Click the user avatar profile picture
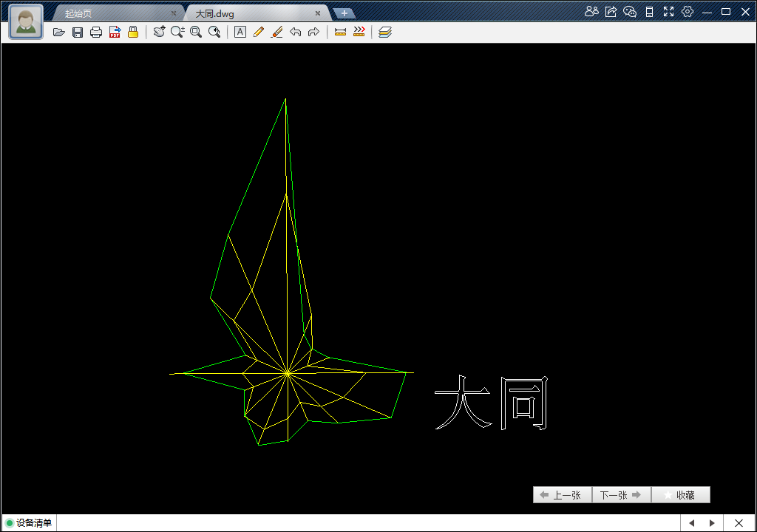 pyautogui.click(x=26, y=21)
